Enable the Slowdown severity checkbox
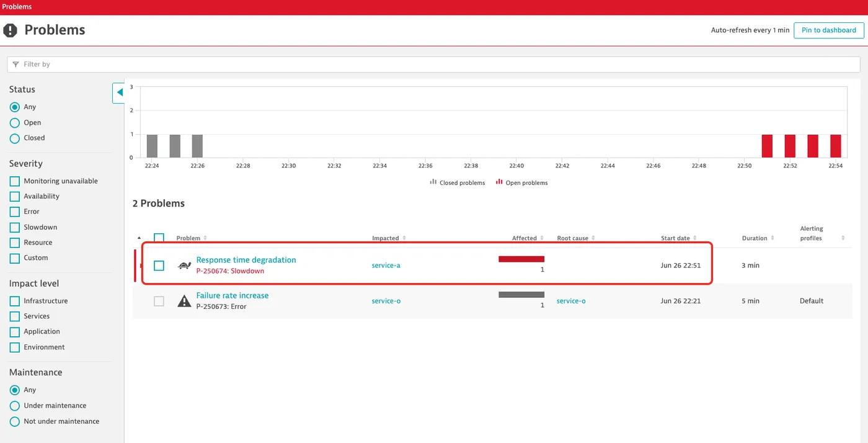The height and width of the screenshot is (443, 868). click(15, 227)
